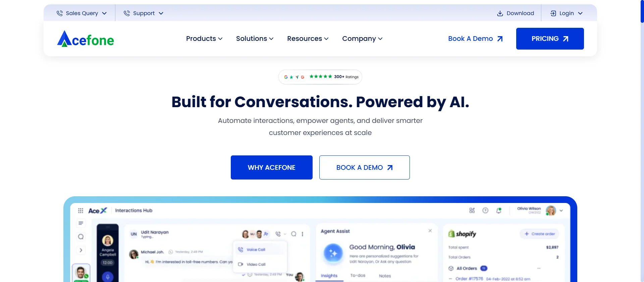Click the Create order button

[x=539, y=234]
